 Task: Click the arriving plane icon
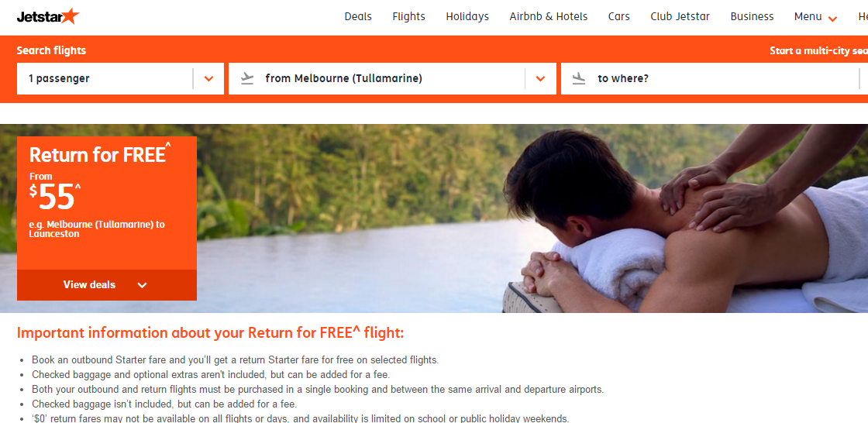579,78
